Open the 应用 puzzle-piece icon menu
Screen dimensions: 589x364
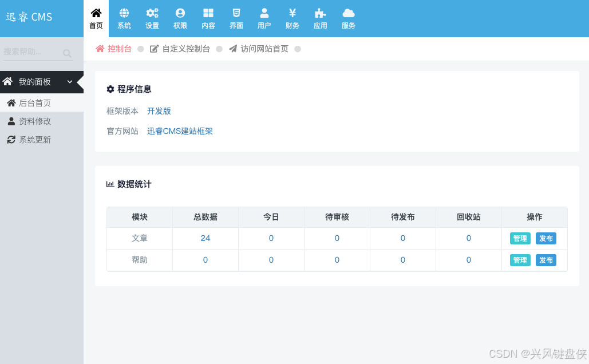321,18
